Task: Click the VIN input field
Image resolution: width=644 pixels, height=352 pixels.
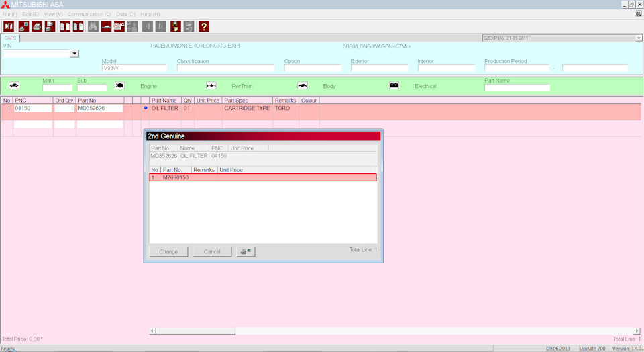Action: pyautogui.click(x=36, y=54)
